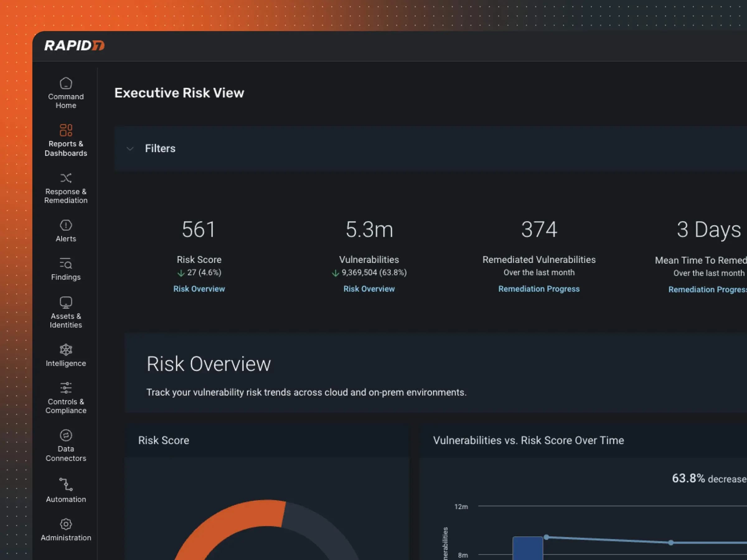Click first data point on trend line
The height and width of the screenshot is (560, 747).
(546, 537)
